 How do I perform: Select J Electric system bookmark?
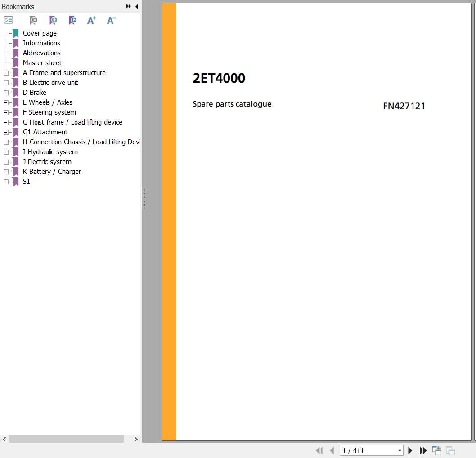pyautogui.click(x=47, y=162)
